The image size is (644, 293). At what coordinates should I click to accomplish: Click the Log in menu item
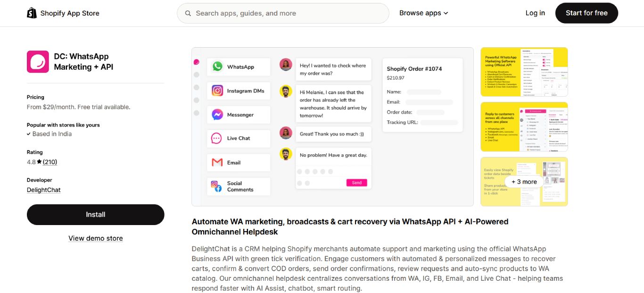click(x=535, y=13)
